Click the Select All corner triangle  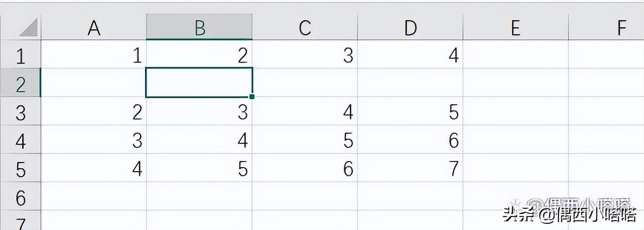click(x=29, y=28)
